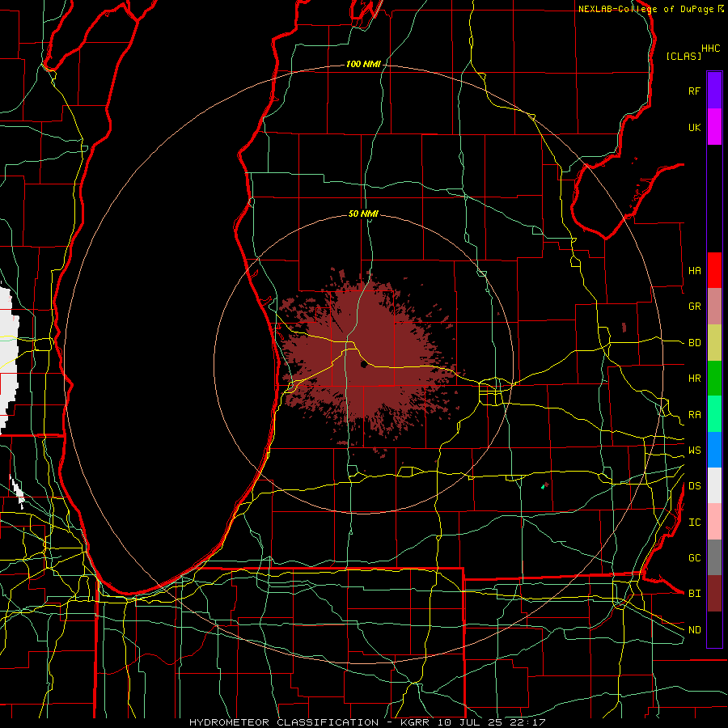728x728 pixels.
Task: Click the "10 JUL 25 22:17" timestamp
Action: [492, 722]
